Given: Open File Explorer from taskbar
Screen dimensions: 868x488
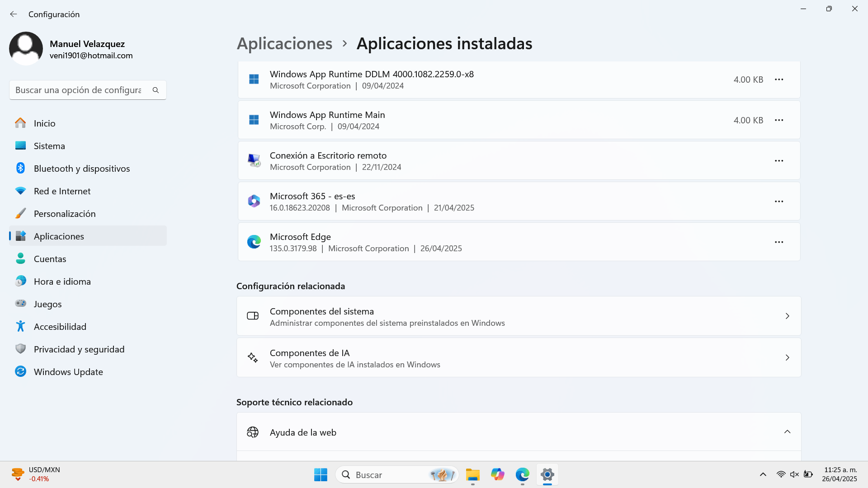Looking at the screenshot, I should (x=472, y=474).
